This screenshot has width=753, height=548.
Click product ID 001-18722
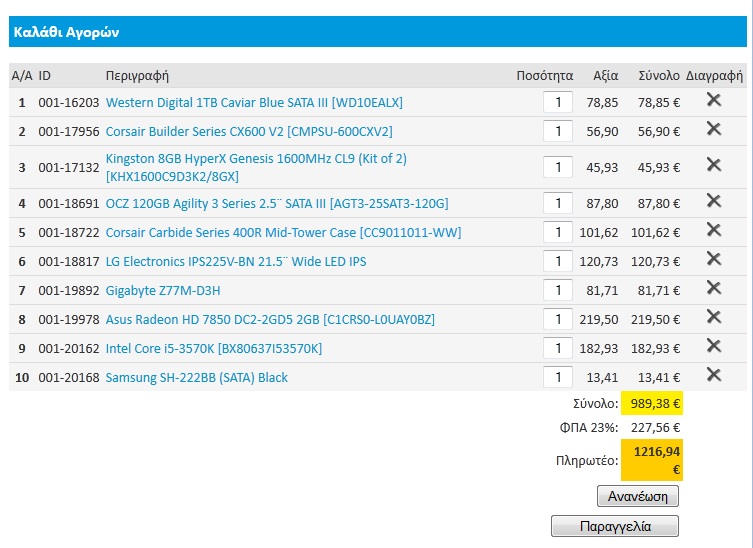tap(69, 232)
